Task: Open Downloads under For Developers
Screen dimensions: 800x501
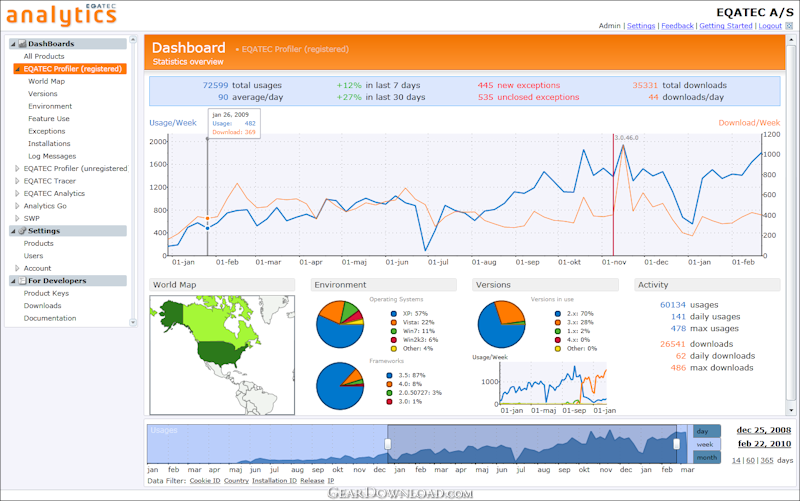Action: tap(42, 306)
